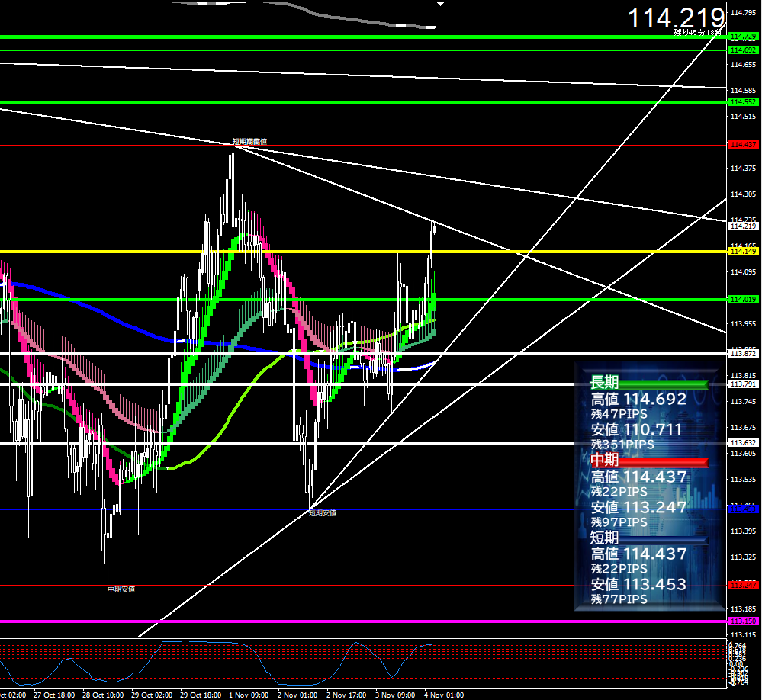Click the 114.095 price scale value
The image size is (762, 700).
(x=743, y=272)
